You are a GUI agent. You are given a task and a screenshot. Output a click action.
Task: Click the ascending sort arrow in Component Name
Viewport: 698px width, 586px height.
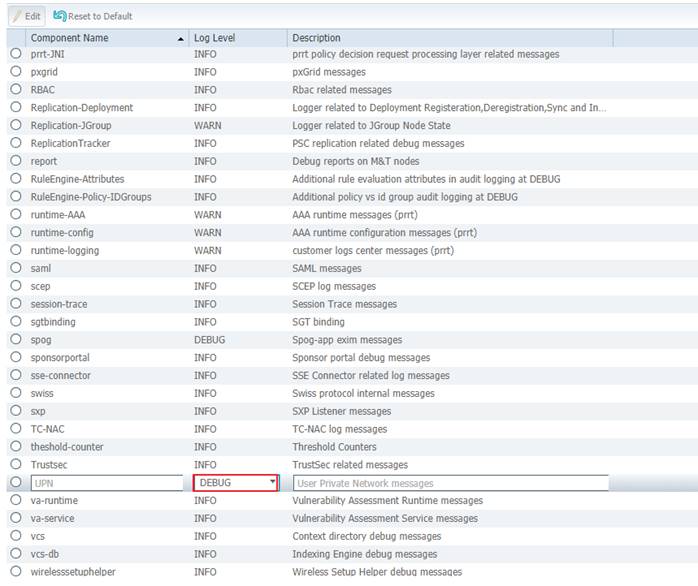180,39
